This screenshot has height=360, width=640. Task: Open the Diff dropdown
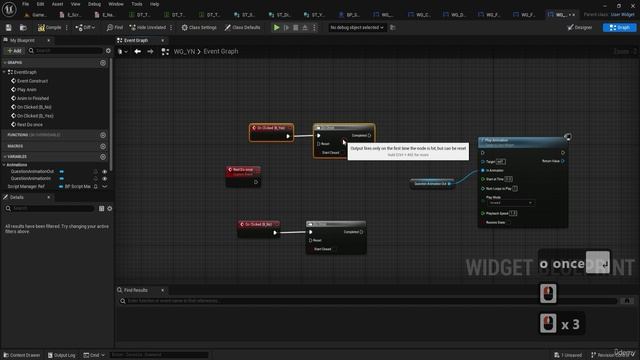pyautogui.click(x=85, y=27)
